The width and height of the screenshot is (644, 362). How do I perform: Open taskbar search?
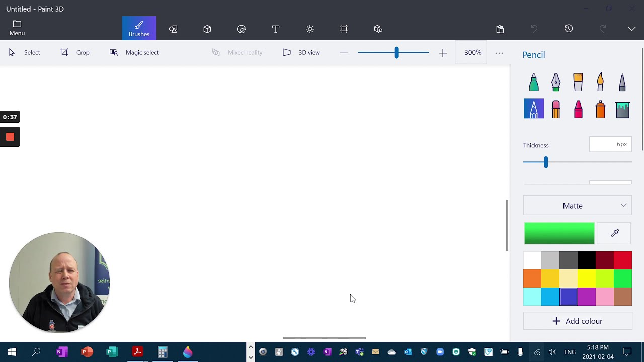(36, 352)
